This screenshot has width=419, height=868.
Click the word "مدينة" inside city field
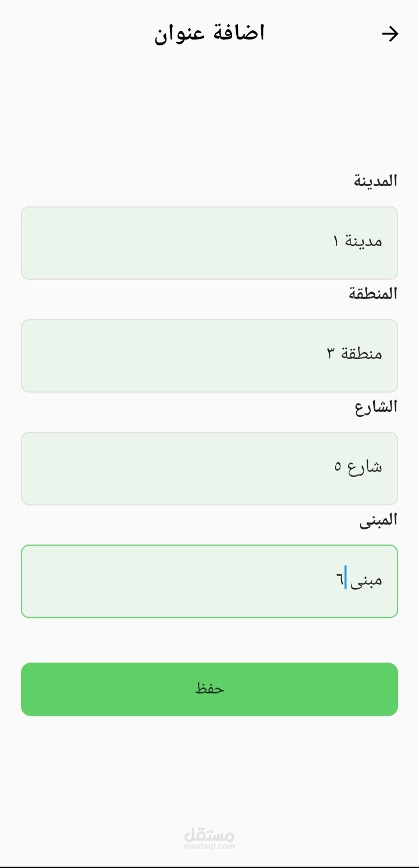coord(365,241)
